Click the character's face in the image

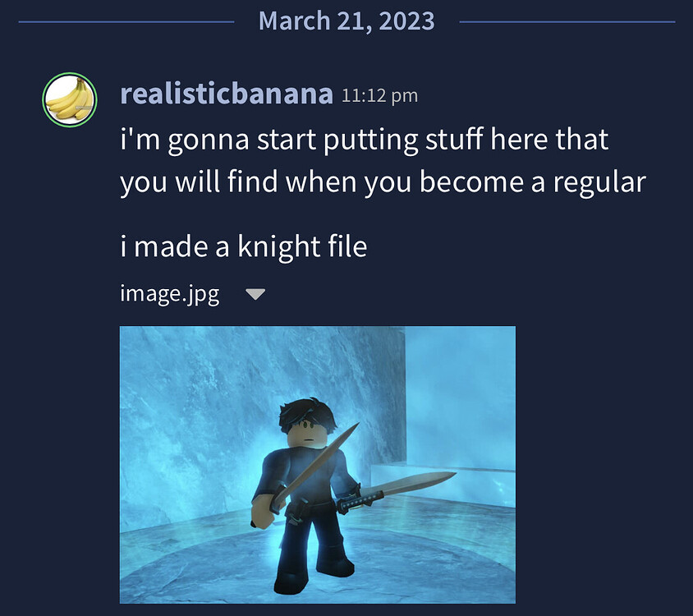coord(308,434)
